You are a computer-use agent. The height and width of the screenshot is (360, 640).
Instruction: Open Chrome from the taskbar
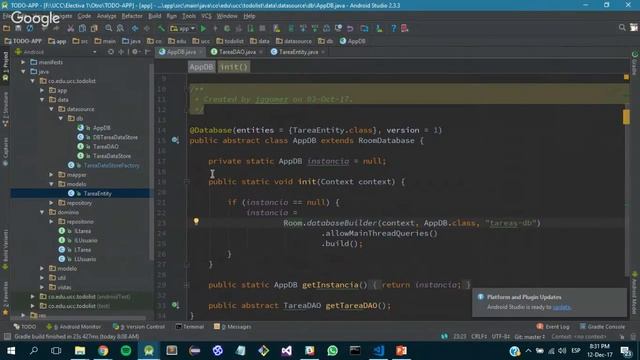click(103, 351)
